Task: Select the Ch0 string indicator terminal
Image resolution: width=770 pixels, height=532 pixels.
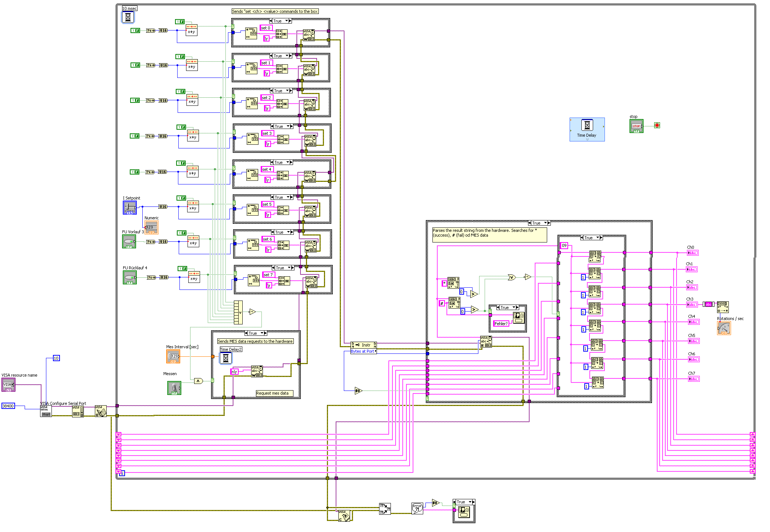Action: point(692,253)
